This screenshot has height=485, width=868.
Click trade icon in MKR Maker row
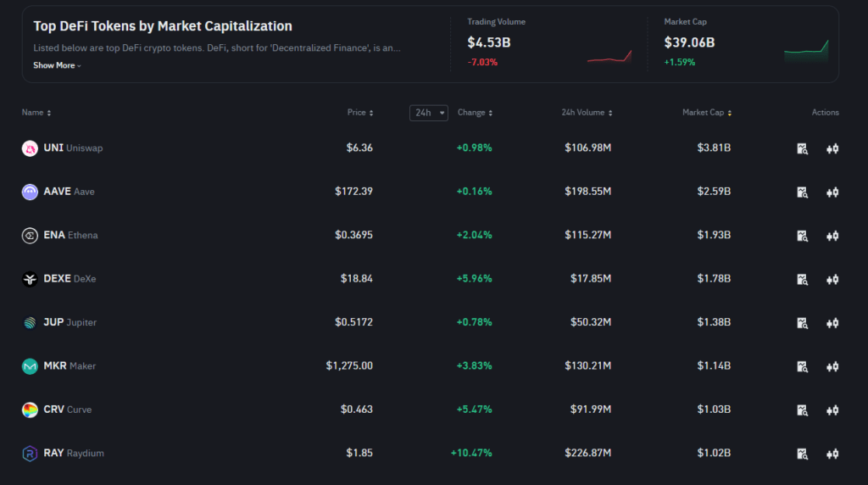[832, 366]
